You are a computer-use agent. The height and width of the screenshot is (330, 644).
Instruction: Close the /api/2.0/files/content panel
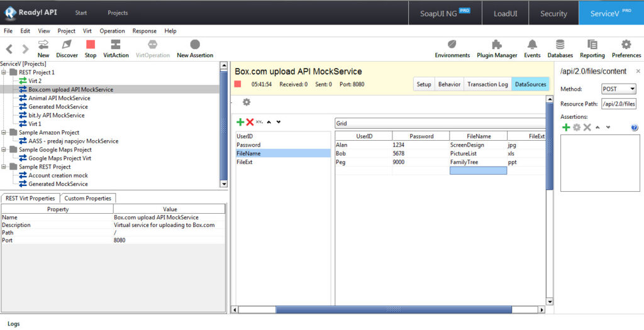(x=638, y=72)
